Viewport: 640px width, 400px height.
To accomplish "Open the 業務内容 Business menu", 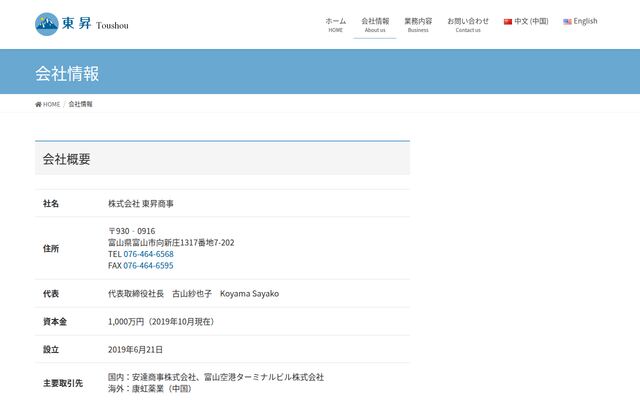I will tap(418, 24).
